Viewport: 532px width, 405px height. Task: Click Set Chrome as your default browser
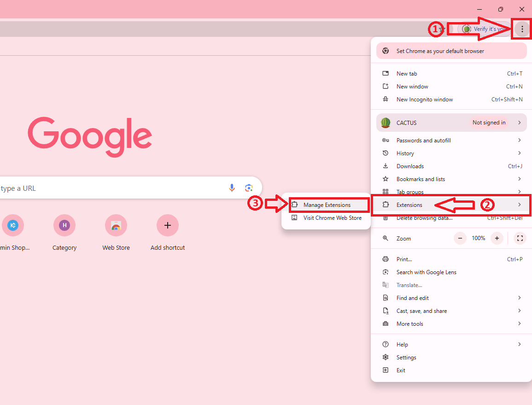(x=451, y=51)
